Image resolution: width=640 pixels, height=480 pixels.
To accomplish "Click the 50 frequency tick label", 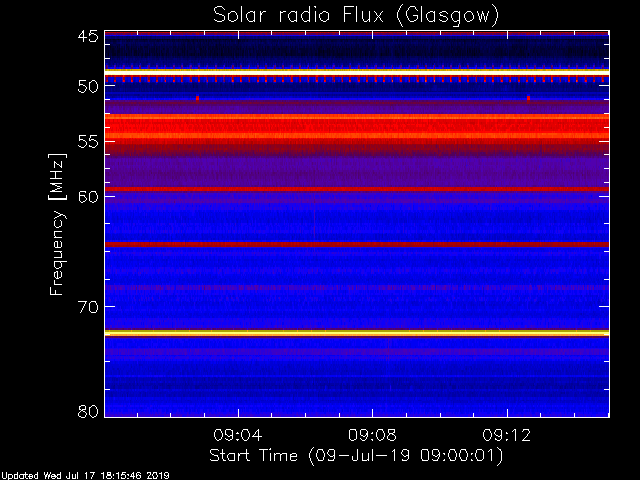I will pyautogui.click(x=88, y=87).
